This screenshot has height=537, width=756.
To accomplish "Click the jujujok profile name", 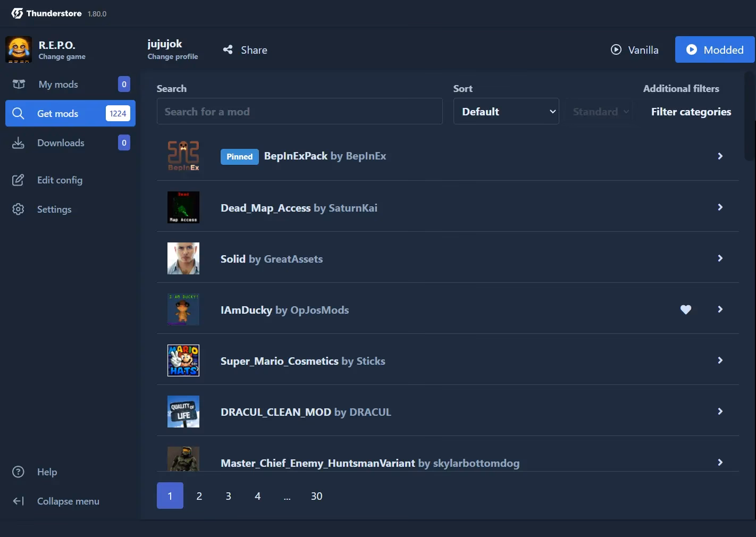I will point(165,44).
